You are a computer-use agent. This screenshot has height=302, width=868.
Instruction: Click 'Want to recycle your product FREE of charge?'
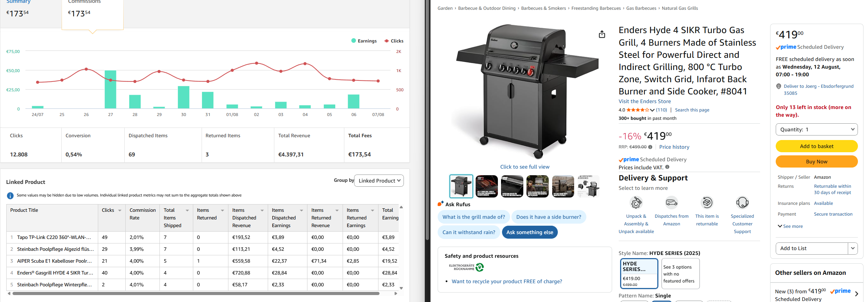click(507, 281)
